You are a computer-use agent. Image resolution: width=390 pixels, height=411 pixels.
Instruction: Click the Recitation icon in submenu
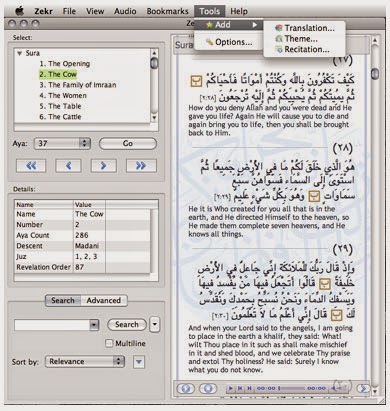click(x=279, y=49)
